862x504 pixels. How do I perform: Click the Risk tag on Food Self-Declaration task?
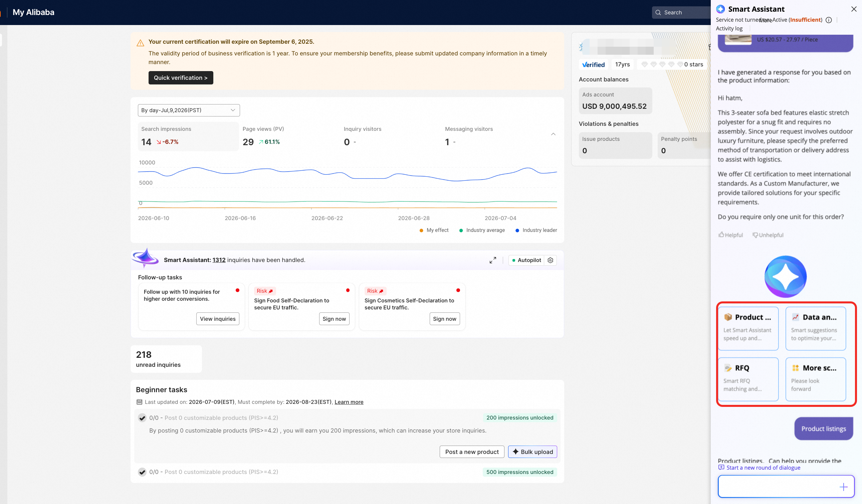(265, 291)
